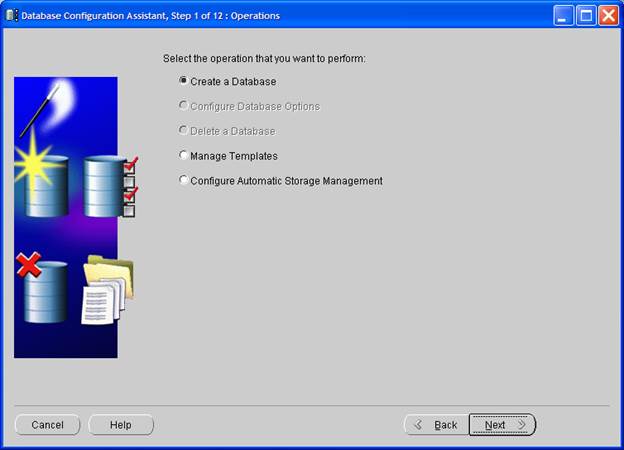Click the database cylinder with checklist

111,186
